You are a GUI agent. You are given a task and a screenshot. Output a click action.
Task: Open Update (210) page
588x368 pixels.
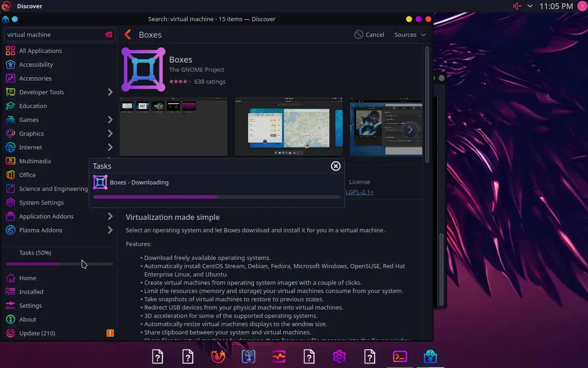pos(60,333)
